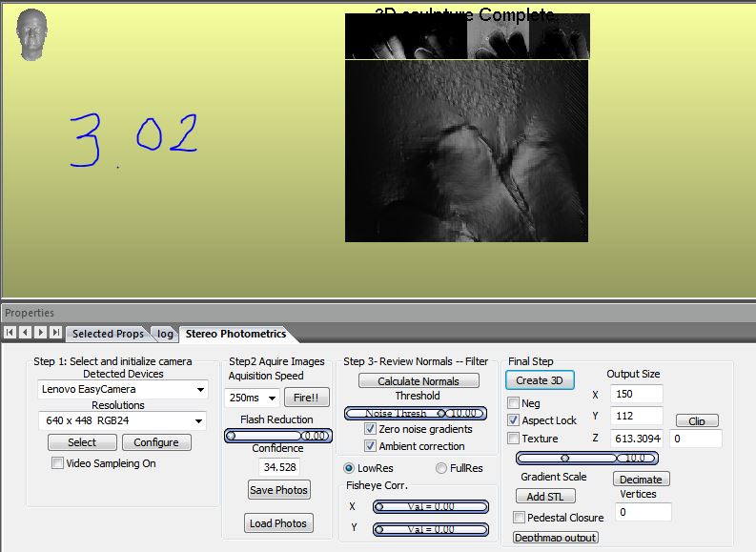Image resolution: width=756 pixels, height=552 pixels.
Task: Click the Calculate Normals button
Action: click(418, 380)
